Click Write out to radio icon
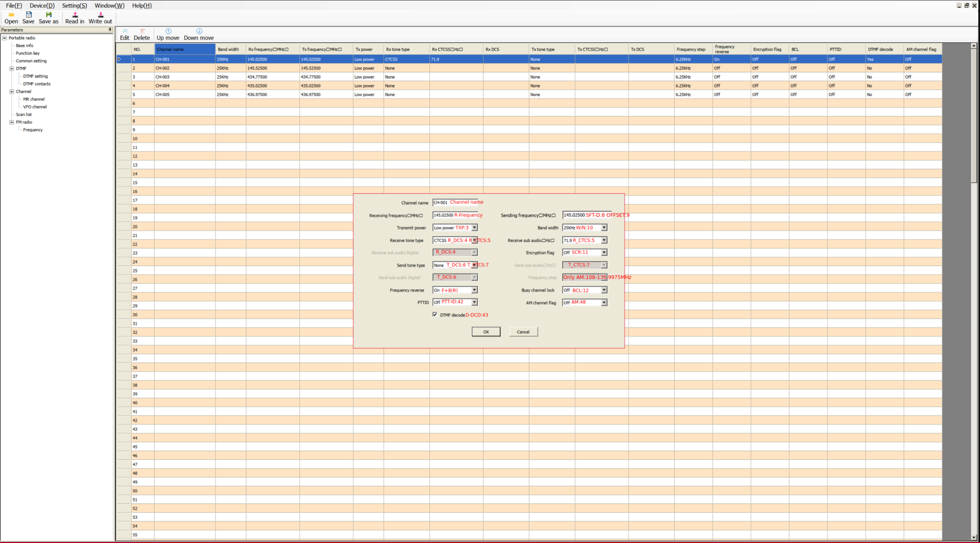980x543 pixels. 100,15
